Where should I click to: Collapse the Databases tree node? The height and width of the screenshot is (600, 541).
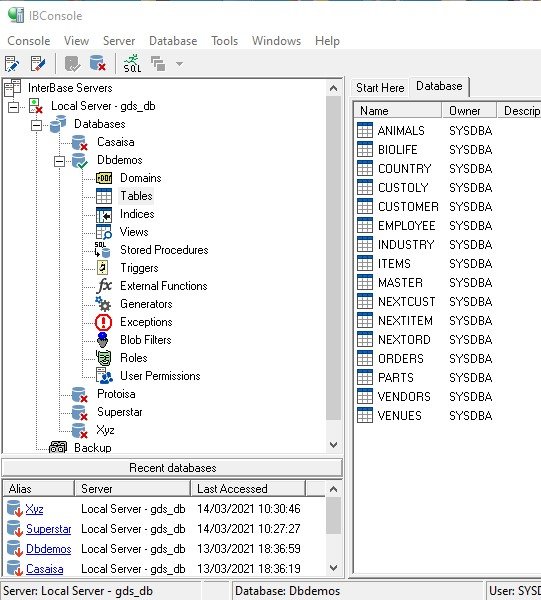coord(36,125)
